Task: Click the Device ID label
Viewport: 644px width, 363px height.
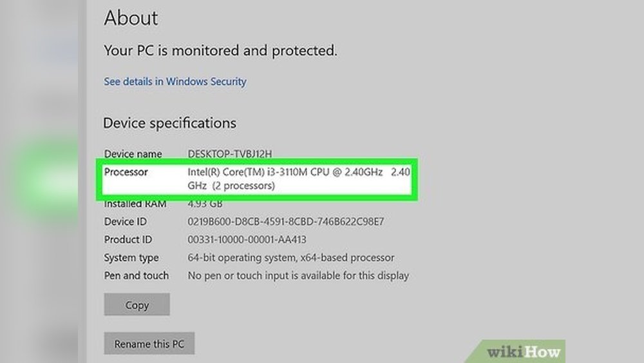Action: (126, 222)
